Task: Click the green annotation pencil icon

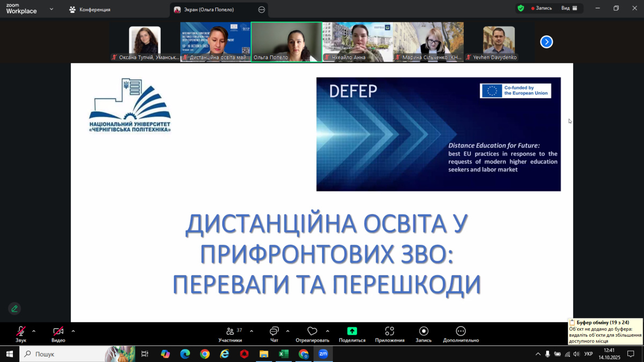Action: coord(14,308)
